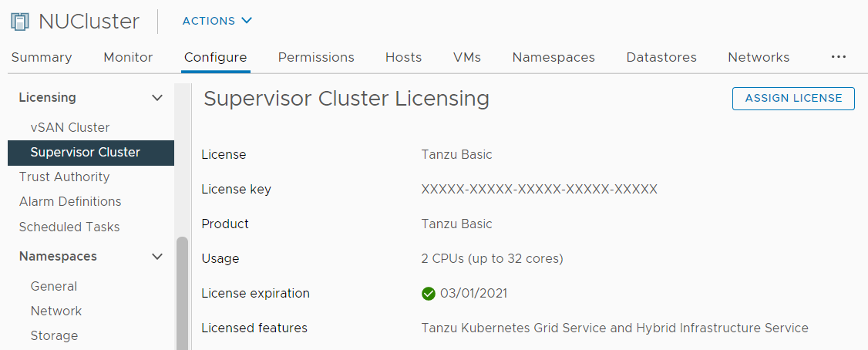Select Network under Namespaces
Image resolution: width=868 pixels, height=350 pixels.
point(56,311)
